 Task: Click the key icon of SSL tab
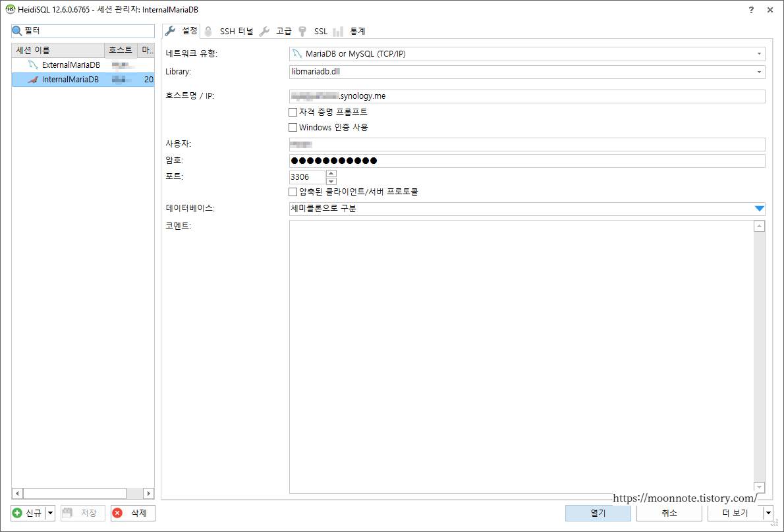pos(302,32)
